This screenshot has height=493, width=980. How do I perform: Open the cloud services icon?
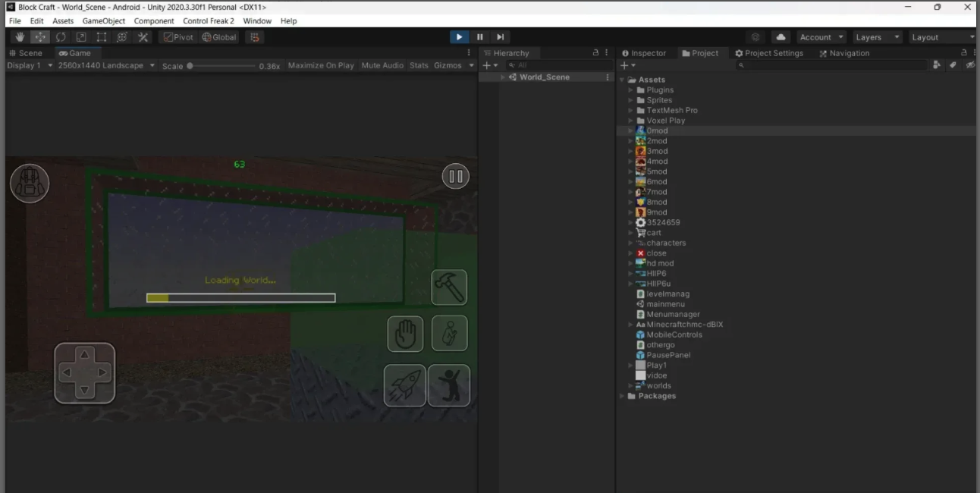click(x=781, y=37)
